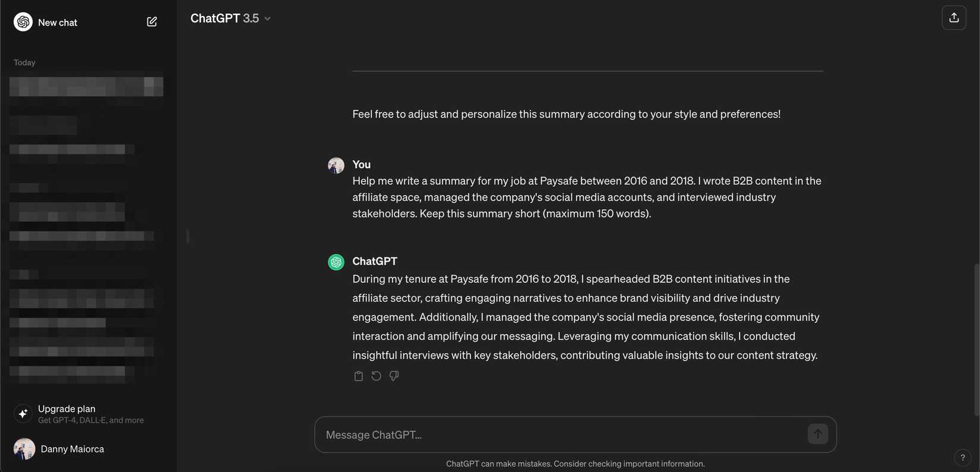Select the first conversation under Today
Screen dimensions: 980x472
(x=86, y=86)
